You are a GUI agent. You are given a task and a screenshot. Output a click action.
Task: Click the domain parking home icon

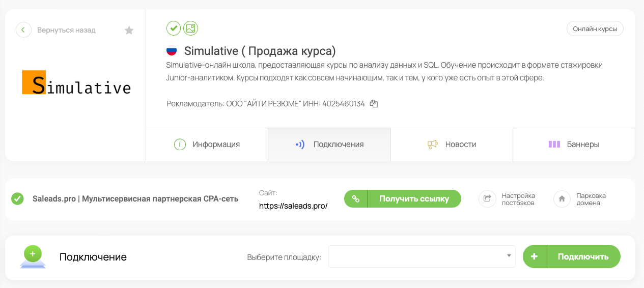tap(562, 199)
